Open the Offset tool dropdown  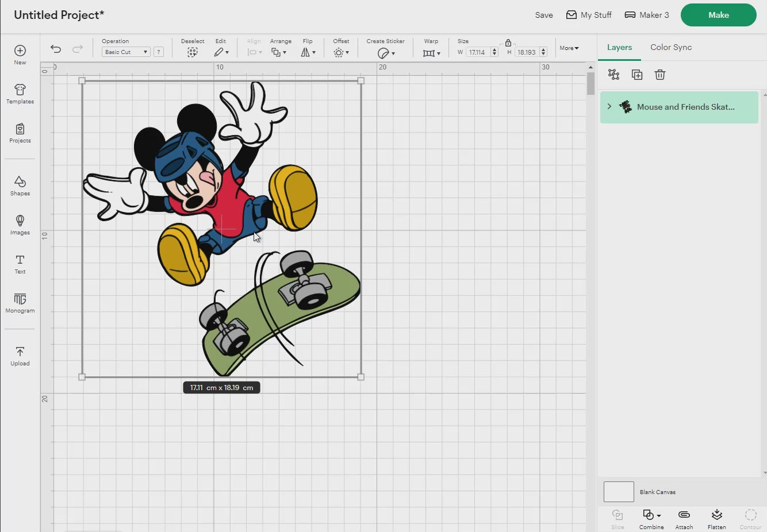click(341, 52)
